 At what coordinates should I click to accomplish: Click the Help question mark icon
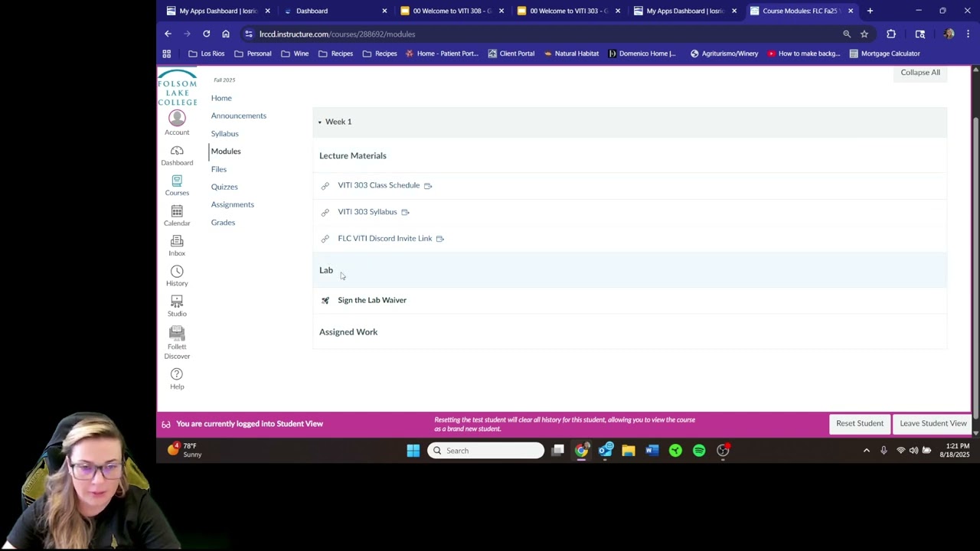point(177,374)
